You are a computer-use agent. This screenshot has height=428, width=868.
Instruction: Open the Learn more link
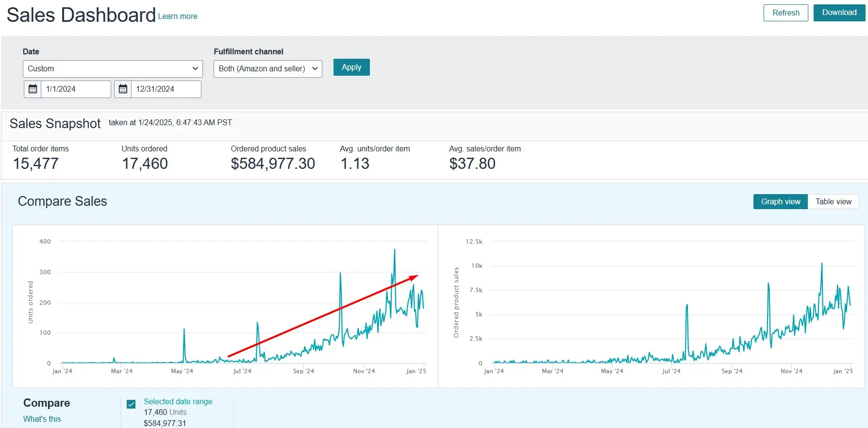pos(178,16)
